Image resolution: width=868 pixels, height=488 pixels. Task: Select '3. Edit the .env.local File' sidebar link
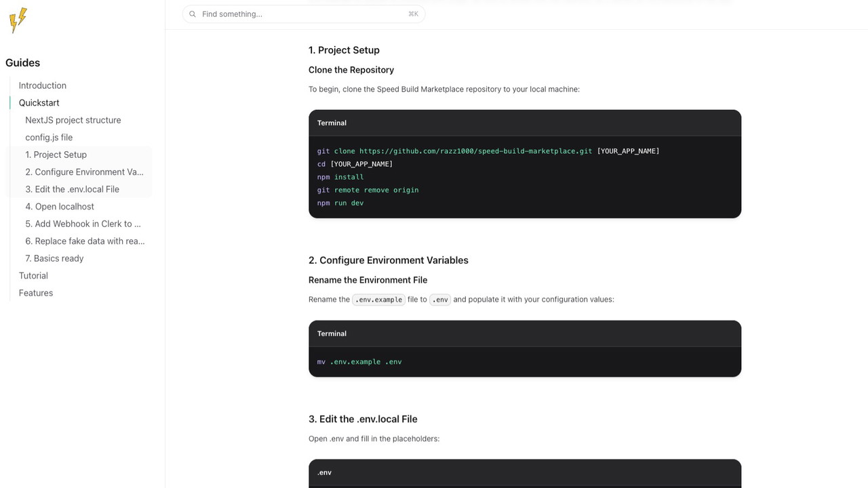(72, 189)
